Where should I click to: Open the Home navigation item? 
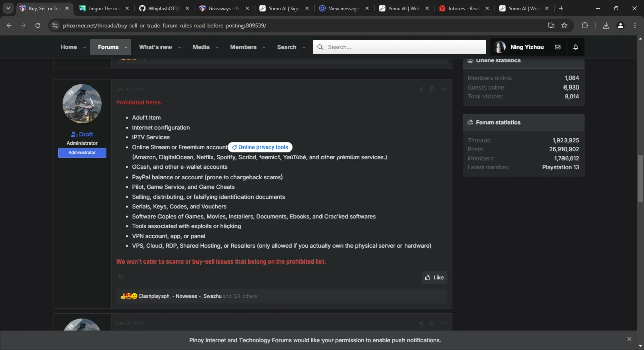coord(69,47)
